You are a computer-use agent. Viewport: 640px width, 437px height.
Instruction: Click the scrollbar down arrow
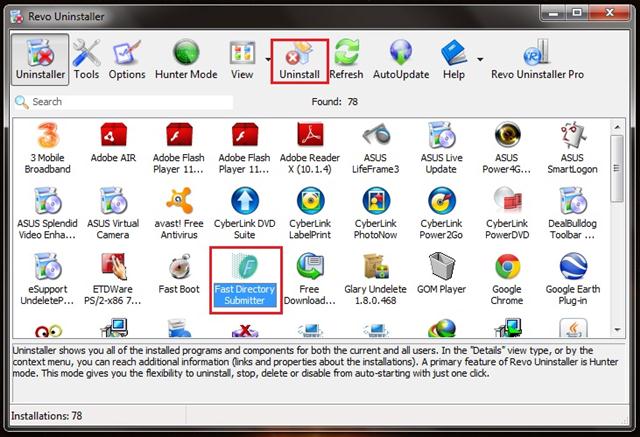[617, 330]
